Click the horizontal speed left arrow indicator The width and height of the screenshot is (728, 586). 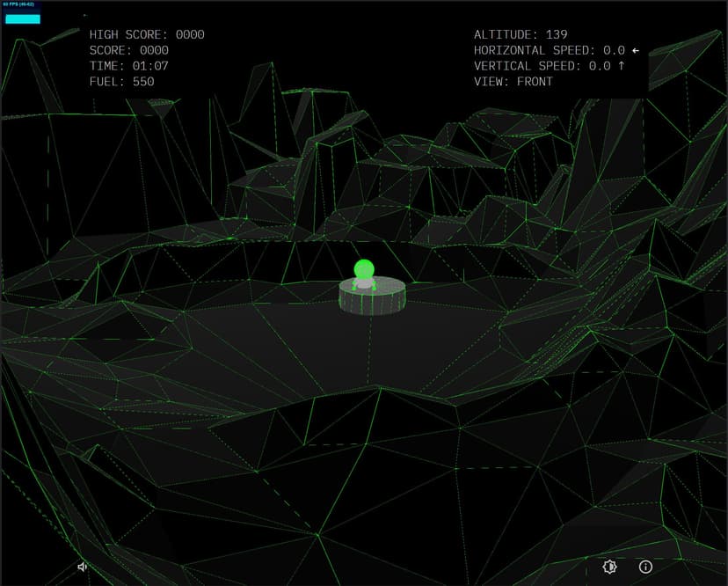point(636,51)
